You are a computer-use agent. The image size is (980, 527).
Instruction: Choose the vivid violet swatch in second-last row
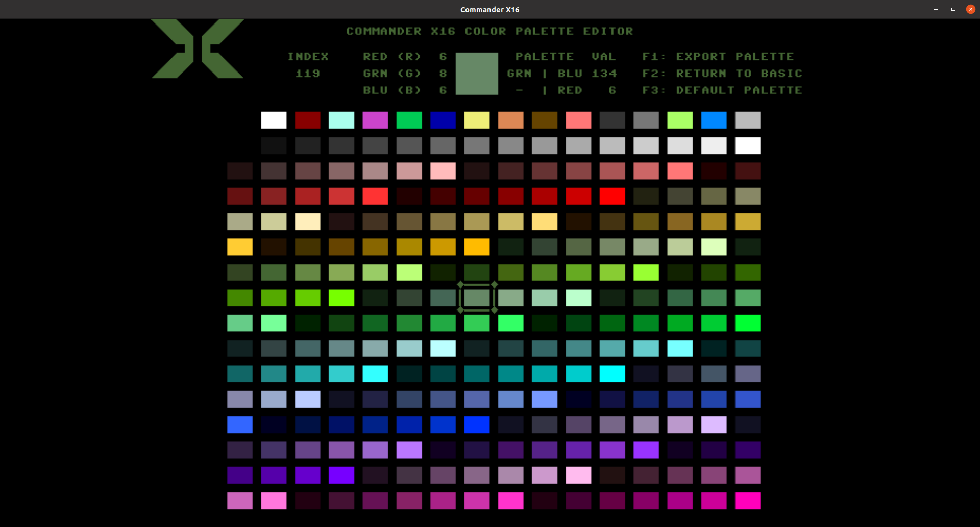coord(341,475)
